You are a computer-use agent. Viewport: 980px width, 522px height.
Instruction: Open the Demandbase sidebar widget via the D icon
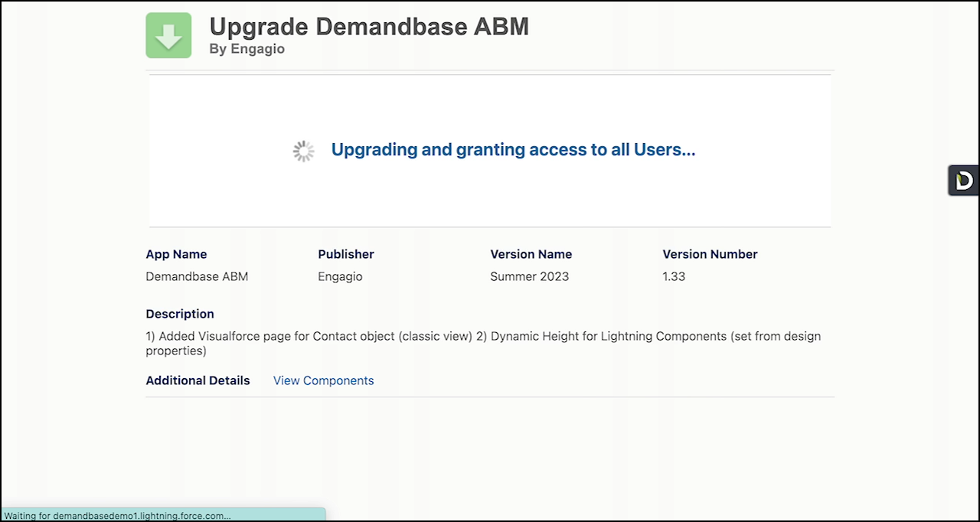pyautogui.click(x=963, y=180)
